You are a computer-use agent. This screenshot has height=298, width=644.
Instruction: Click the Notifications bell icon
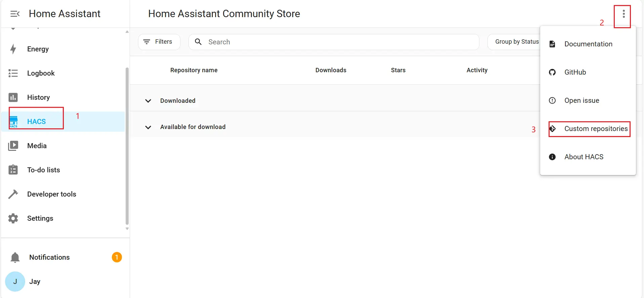coord(15,257)
